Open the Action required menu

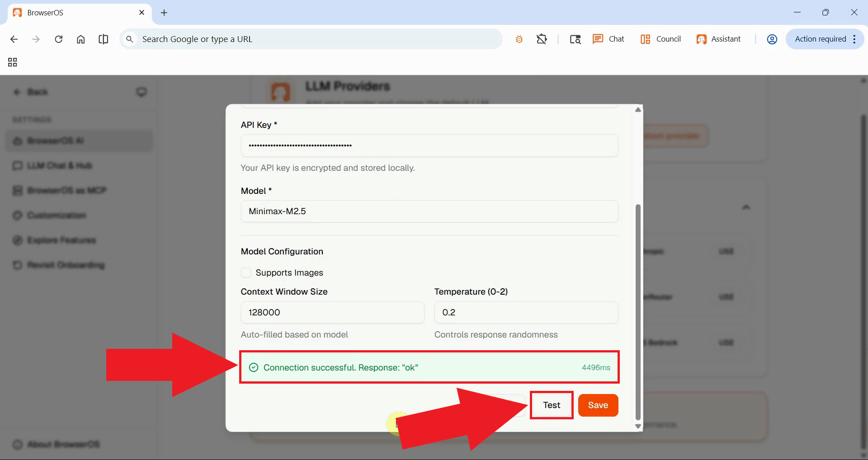pos(825,39)
